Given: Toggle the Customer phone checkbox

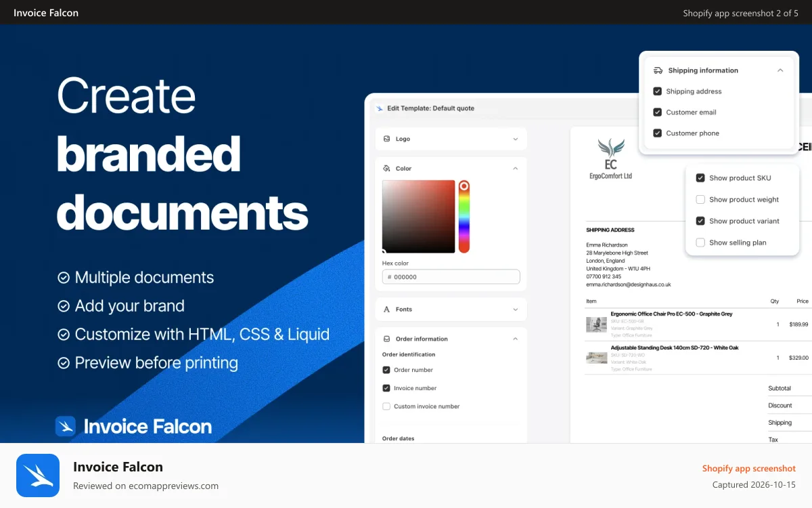Looking at the screenshot, I should [657, 133].
